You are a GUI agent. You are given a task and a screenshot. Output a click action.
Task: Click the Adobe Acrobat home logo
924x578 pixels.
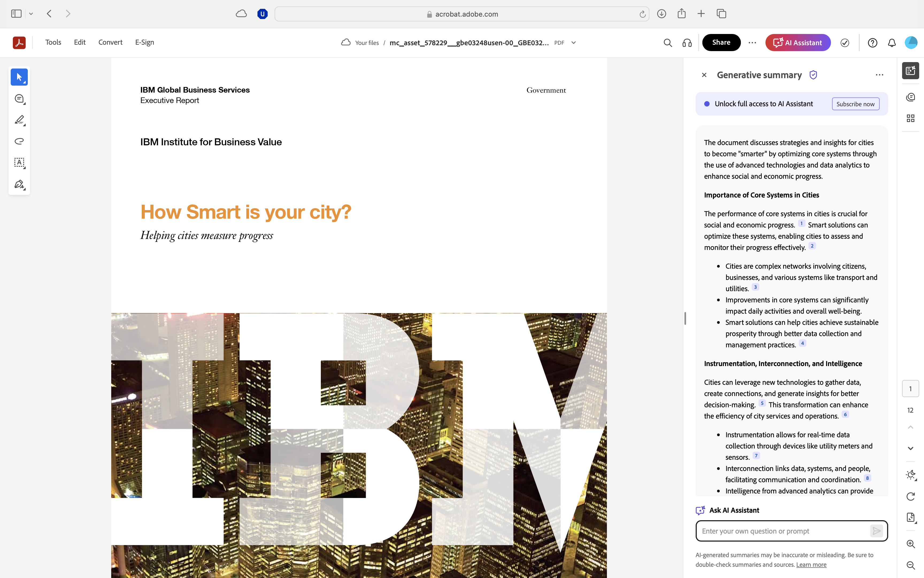coord(19,43)
